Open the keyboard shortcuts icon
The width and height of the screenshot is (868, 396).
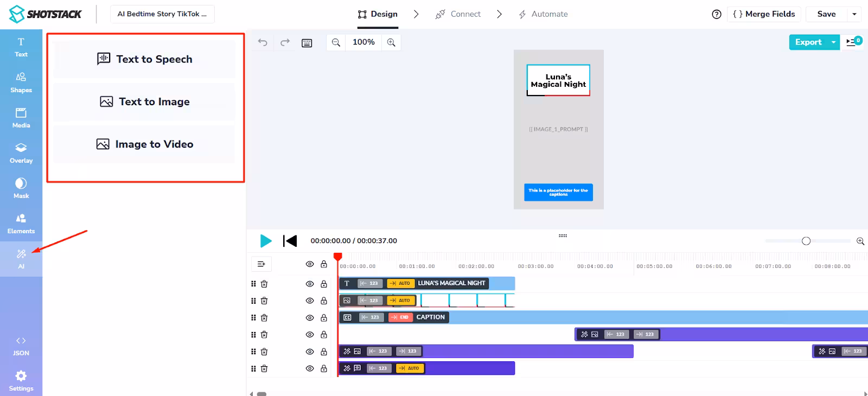tap(307, 43)
